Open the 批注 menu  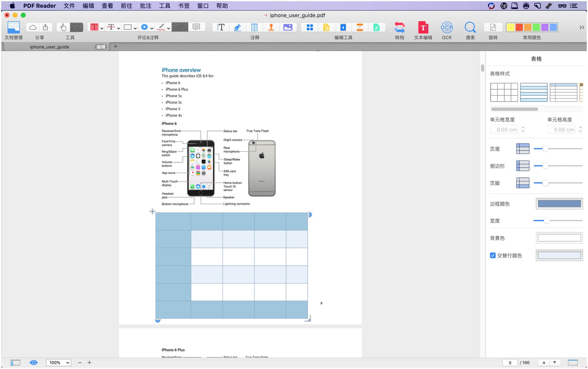pos(145,6)
